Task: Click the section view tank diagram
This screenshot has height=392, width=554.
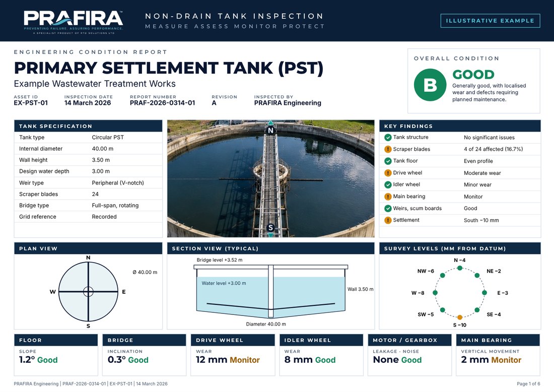Action: tap(271, 292)
